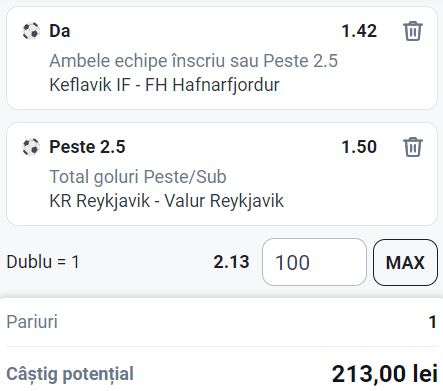Select the Peste 2.5 selection title
The height and width of the screenshot is (391, 443).
(x=87, y=147)
